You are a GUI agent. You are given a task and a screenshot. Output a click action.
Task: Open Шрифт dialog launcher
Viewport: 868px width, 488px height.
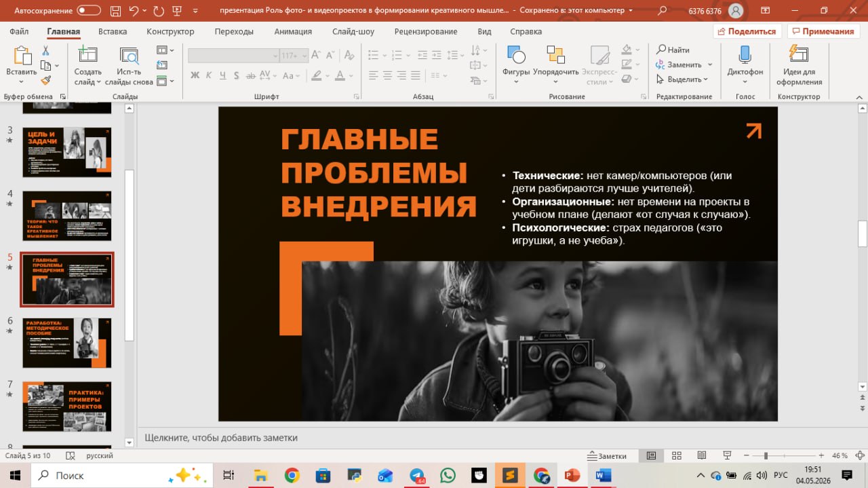point(357,96)
